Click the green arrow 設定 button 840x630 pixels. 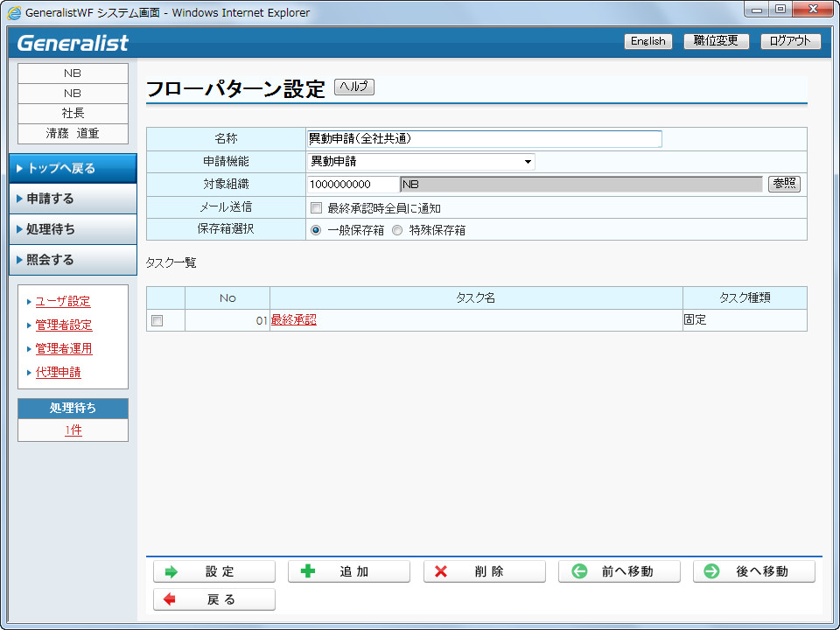pos(213,571)
